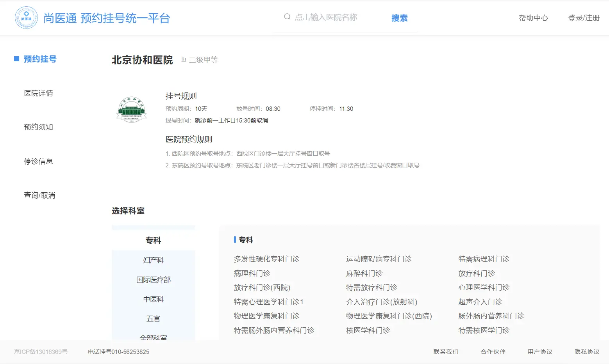Select 查询/取消 in the left sidebar
The image size is (609, 364).
coord(39,195)
